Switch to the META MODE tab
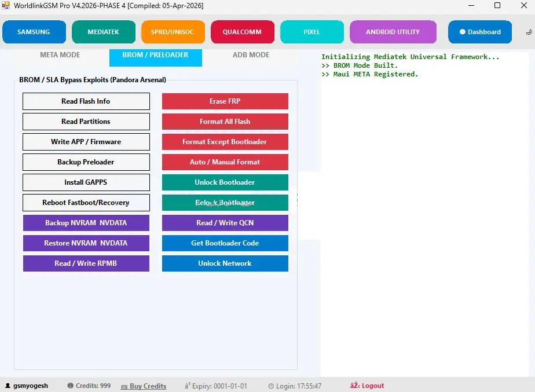The image size is (535, 392). point(60,55)
